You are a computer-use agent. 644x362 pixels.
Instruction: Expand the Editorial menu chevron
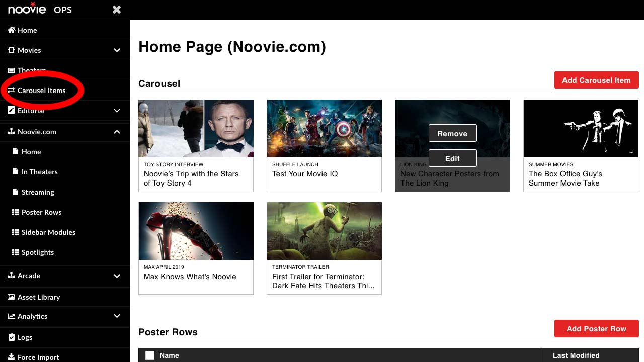(117, 111)
